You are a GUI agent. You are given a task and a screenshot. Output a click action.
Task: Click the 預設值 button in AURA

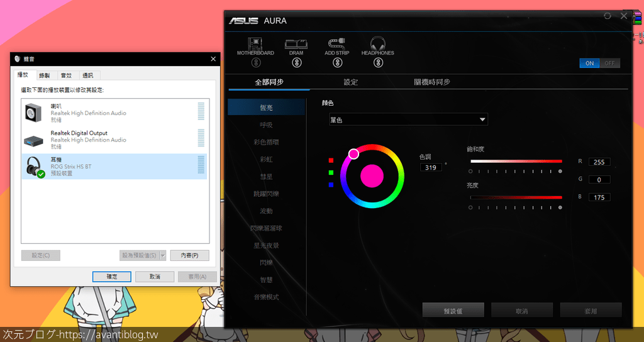tap(453, 311)
